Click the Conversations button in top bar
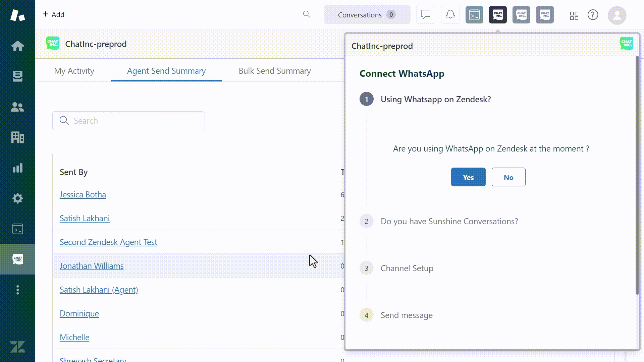Image resolution: width=644 pixels, height=362 pixels. (x=367, y=15)
